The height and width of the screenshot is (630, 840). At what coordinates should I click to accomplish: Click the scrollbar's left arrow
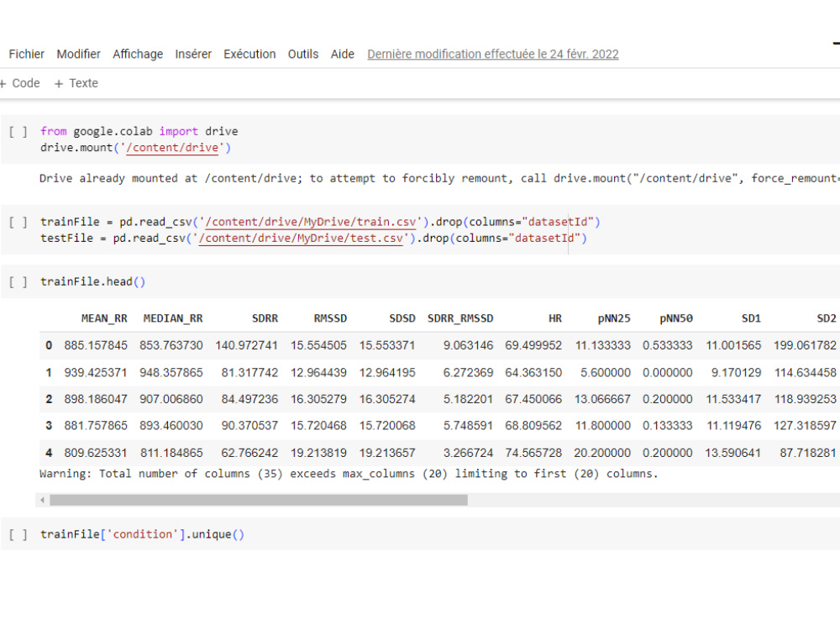(42, 501)
